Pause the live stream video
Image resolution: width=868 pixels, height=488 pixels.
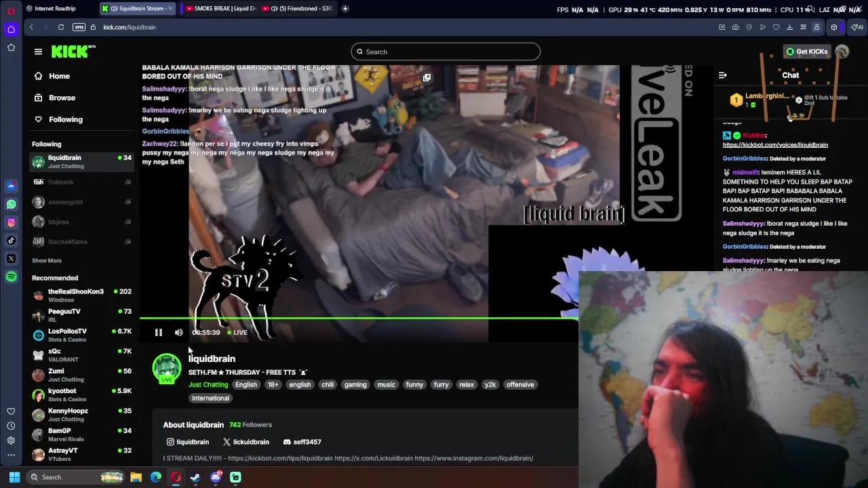point(159,333)
